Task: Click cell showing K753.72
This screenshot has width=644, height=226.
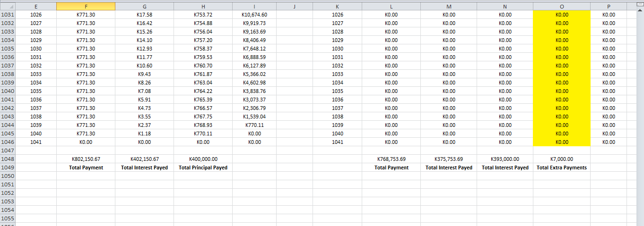Action: [203, 15]
